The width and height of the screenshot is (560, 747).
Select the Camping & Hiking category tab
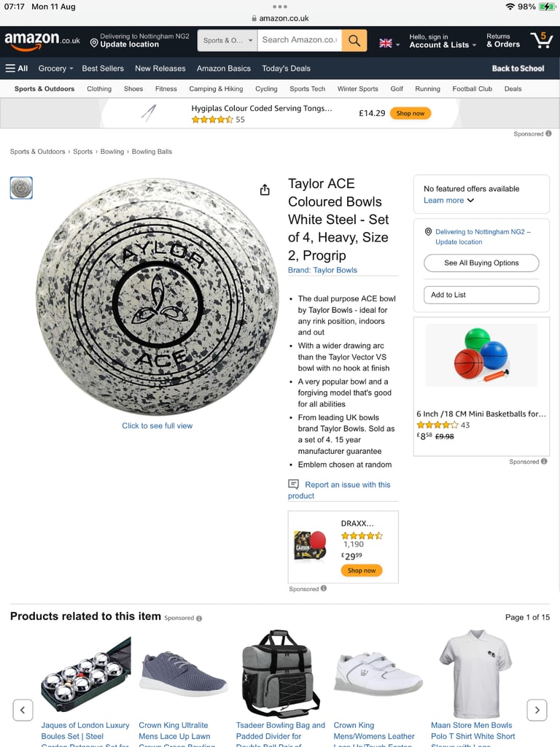(216, 88)
